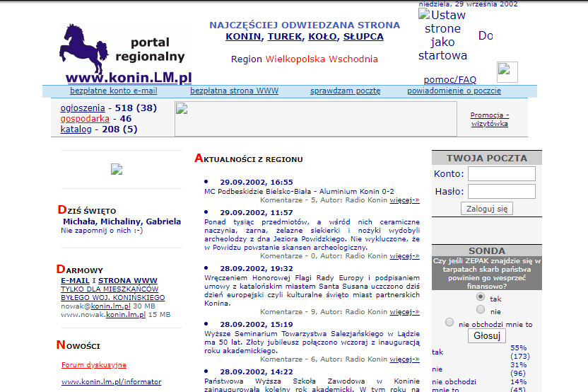Click the horse logo portal image
Viewport: 588px width, 392px height.
125,54
